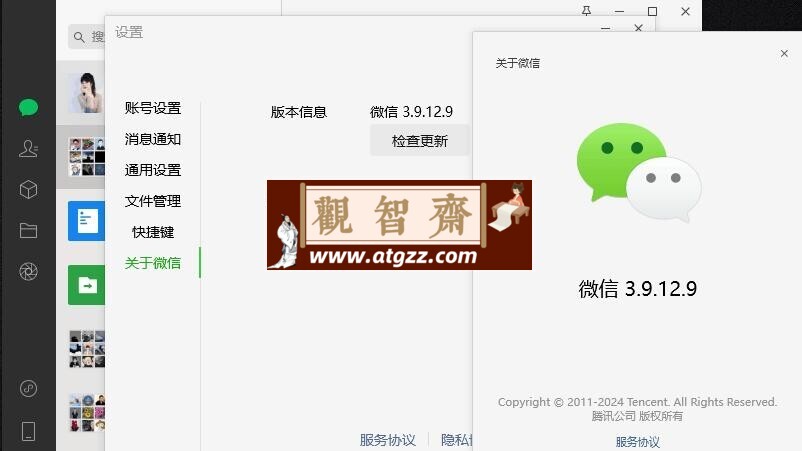Open 服务协议 link in About WeChat dialog
Viewport: 802px width, 451px height.
[637, 441]
